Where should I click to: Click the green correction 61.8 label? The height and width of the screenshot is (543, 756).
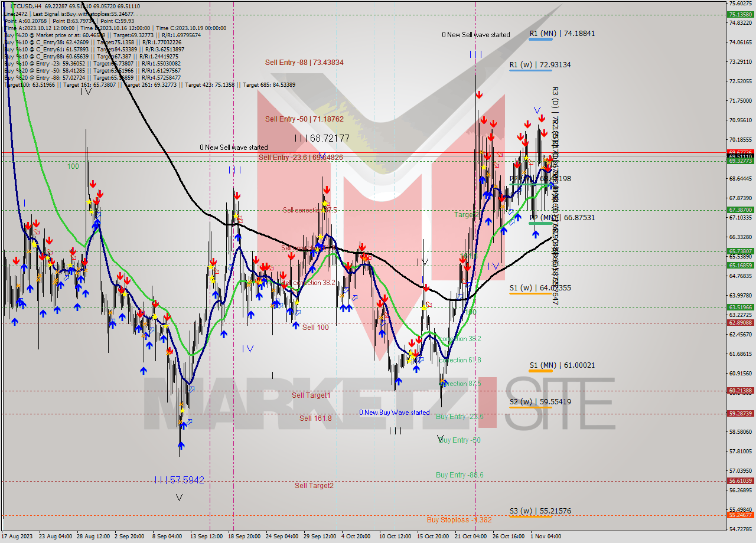461,360
